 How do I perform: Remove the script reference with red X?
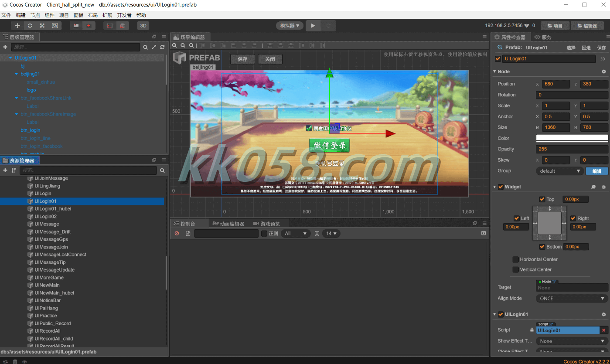click(x=603, y=330)
